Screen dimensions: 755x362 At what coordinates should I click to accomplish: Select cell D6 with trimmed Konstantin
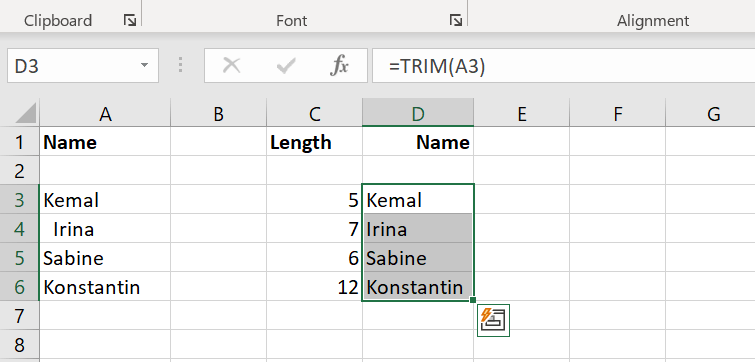click(x=418, y=286)
